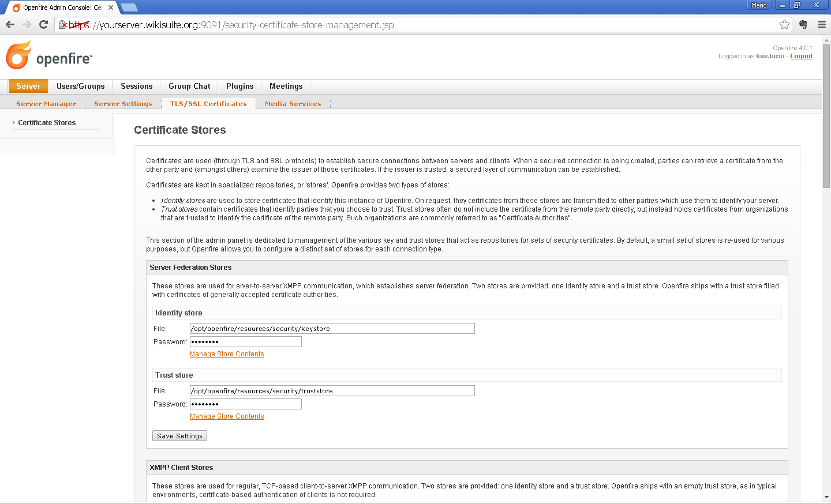This screenshot has height=504, width=831.
Task: Click the Identity store subsection label
Action: (x=179, y=313)
